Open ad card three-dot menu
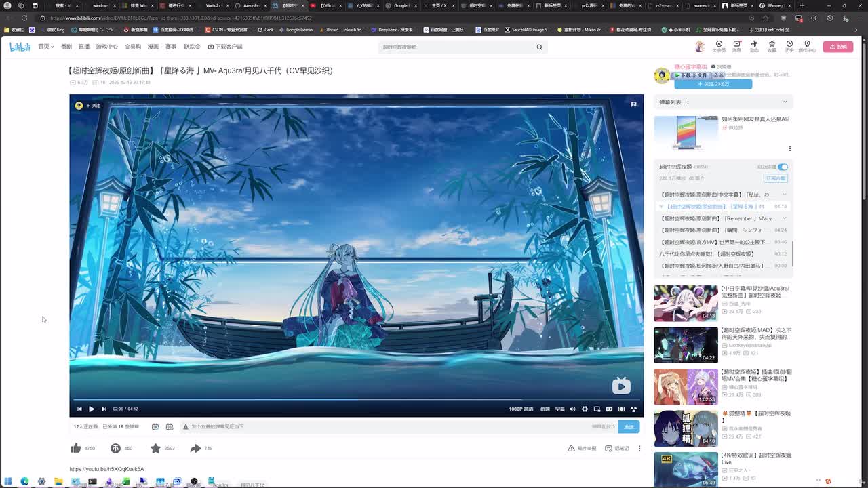Viewport: 868px width, 488px height. click(x=789, y=149)
